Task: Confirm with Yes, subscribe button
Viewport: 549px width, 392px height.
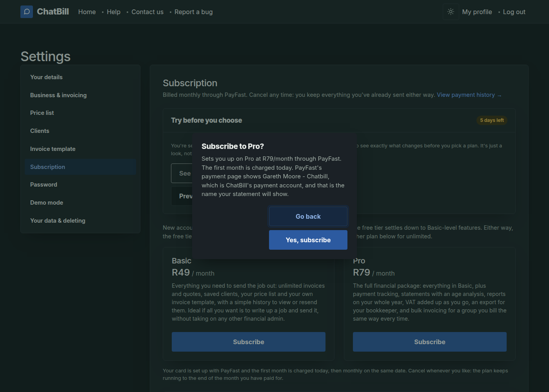Action: [x=308, y=240]
